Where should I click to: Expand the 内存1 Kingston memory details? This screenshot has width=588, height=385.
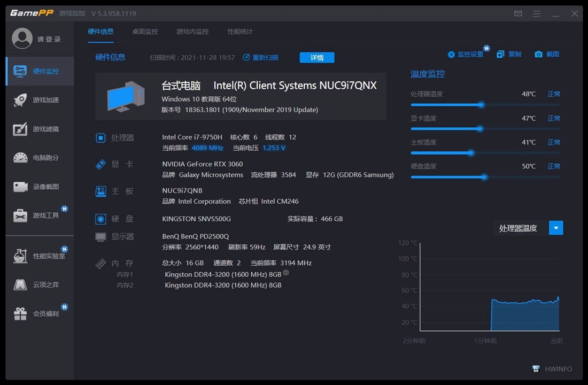coord(286,273)
